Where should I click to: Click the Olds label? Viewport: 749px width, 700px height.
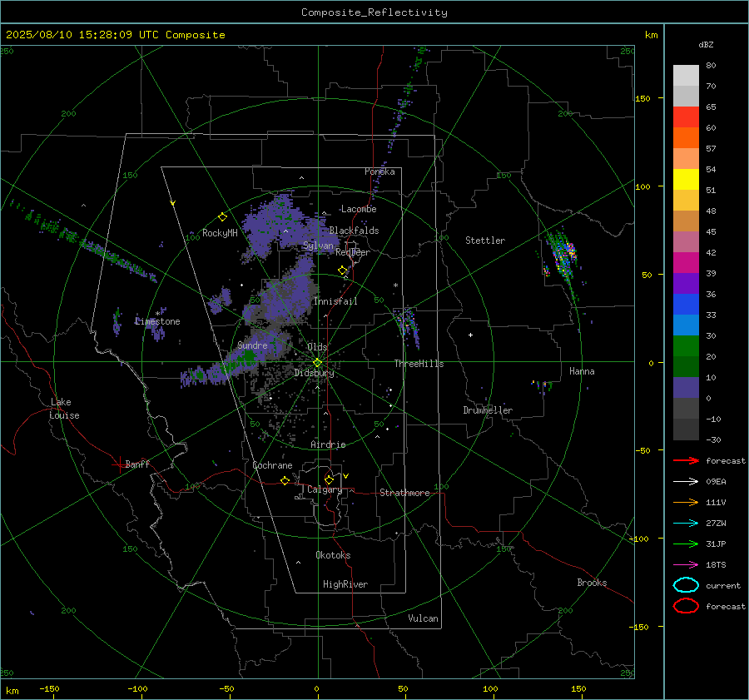point(317,347)
